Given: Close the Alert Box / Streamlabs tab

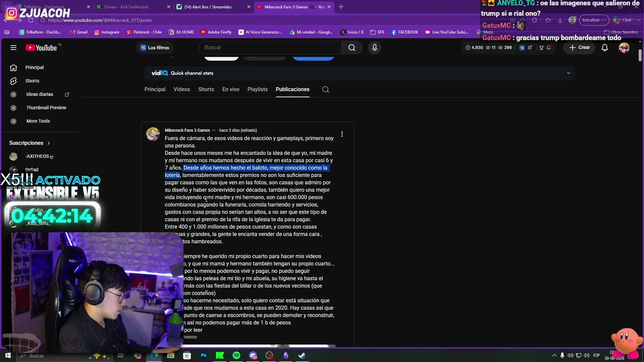Looking at the screenshot, I should 249,7.
